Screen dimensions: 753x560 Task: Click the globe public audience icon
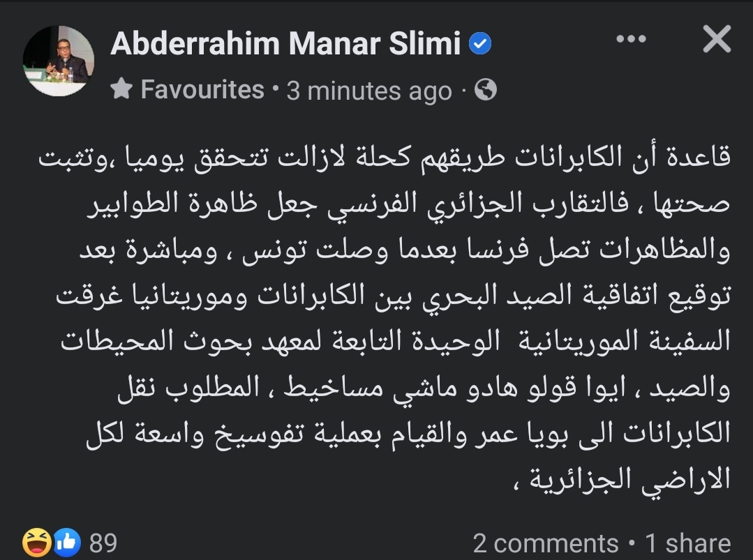point(485,89)
